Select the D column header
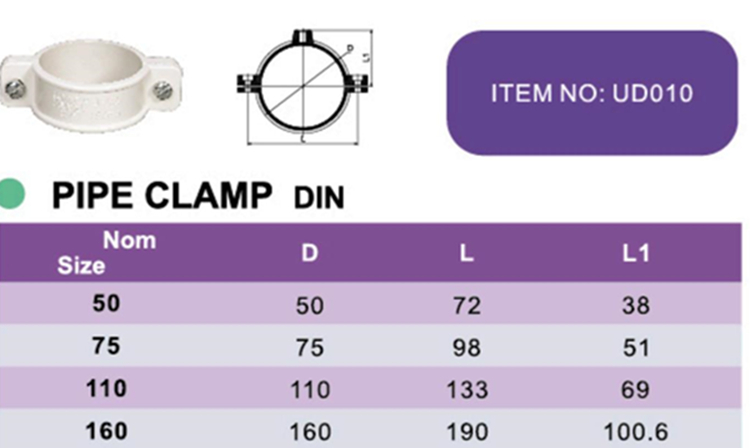 (x=310, y=253)
